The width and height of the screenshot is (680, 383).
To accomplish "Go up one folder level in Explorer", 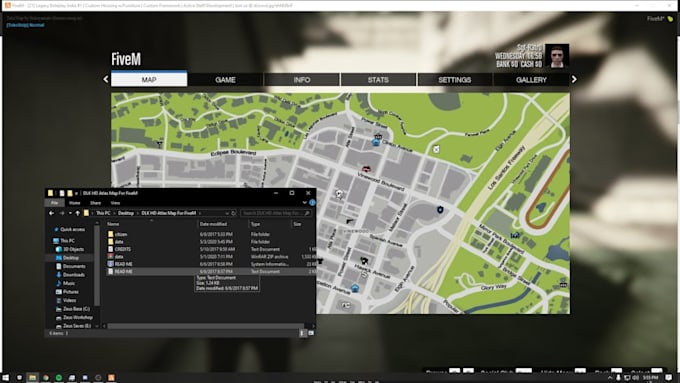I will tap(78, 213).
